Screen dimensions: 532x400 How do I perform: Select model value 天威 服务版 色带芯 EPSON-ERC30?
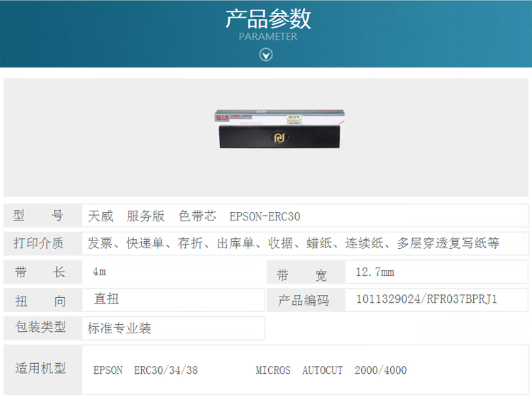[x=194, y=216]
